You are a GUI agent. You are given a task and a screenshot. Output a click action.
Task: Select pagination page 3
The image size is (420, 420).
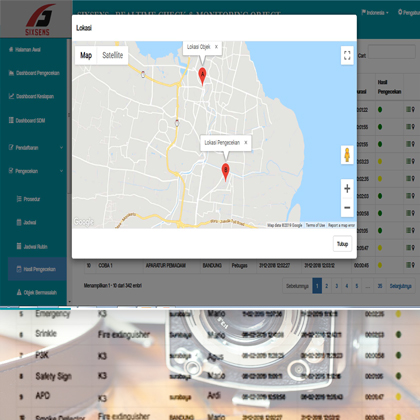pyautogui.click(x=337, y=286)
